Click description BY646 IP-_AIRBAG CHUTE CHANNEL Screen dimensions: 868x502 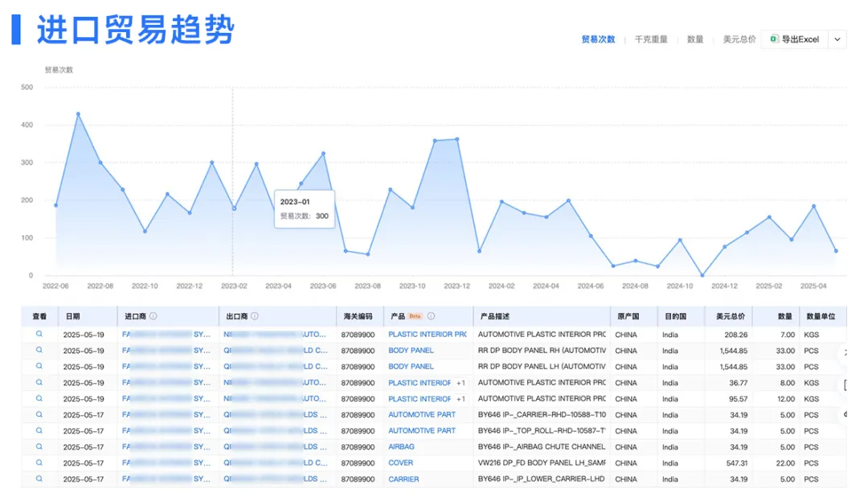tap(542, 446)
